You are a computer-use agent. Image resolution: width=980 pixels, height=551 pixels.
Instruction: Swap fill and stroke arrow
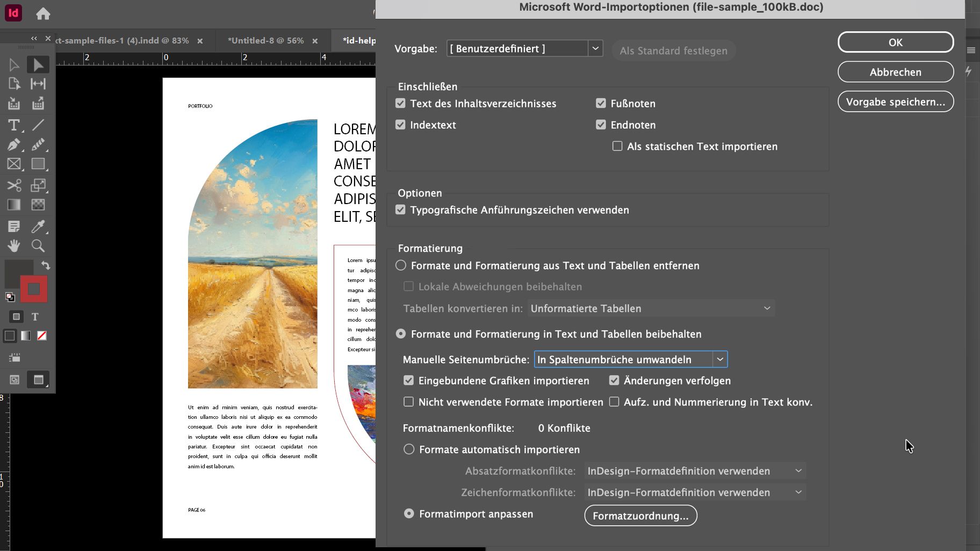pos(46,265)
